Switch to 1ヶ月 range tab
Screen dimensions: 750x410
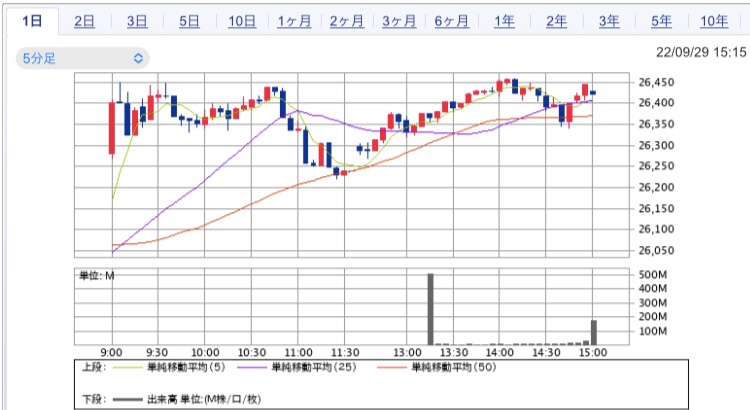[294, 21]
